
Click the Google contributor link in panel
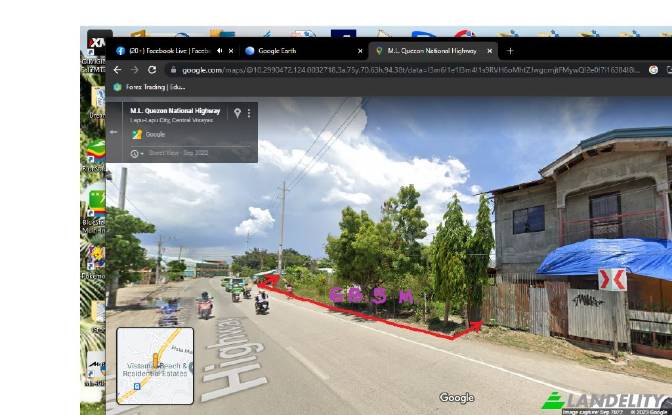155,134
